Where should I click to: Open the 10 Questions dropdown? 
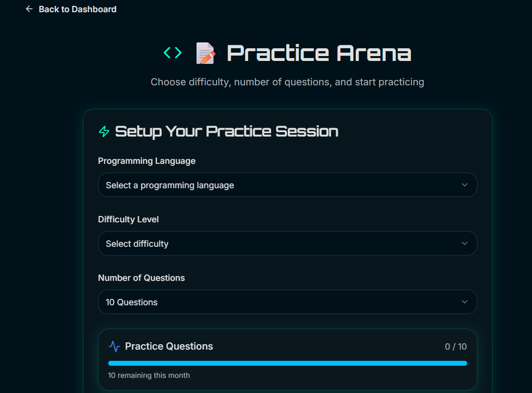[287, 302]
